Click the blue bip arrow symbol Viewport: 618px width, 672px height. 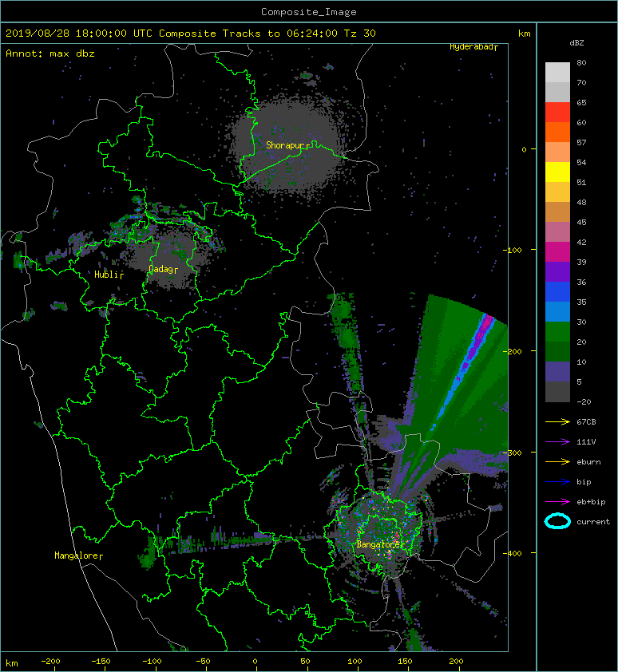point(557,482)
